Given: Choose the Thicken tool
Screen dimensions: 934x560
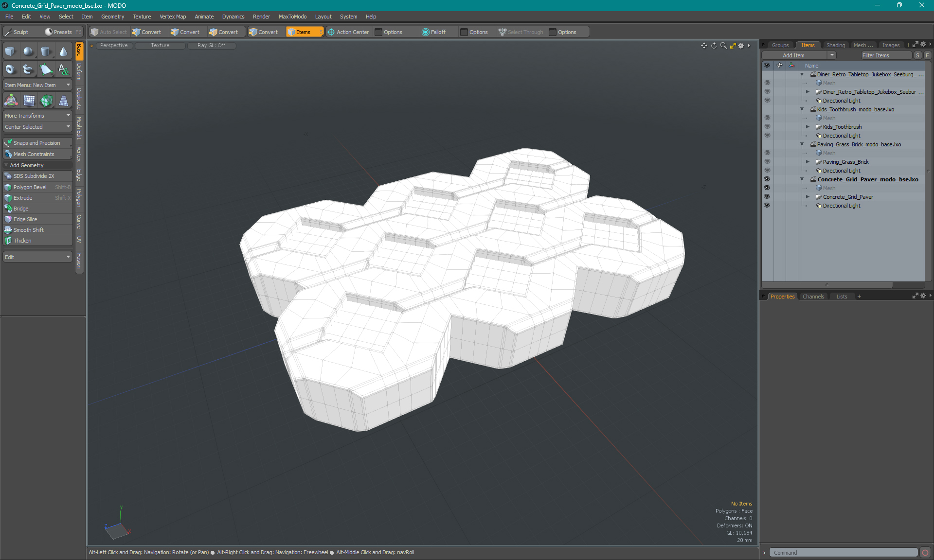Looking at the screenshot, I should click(37, 241).
